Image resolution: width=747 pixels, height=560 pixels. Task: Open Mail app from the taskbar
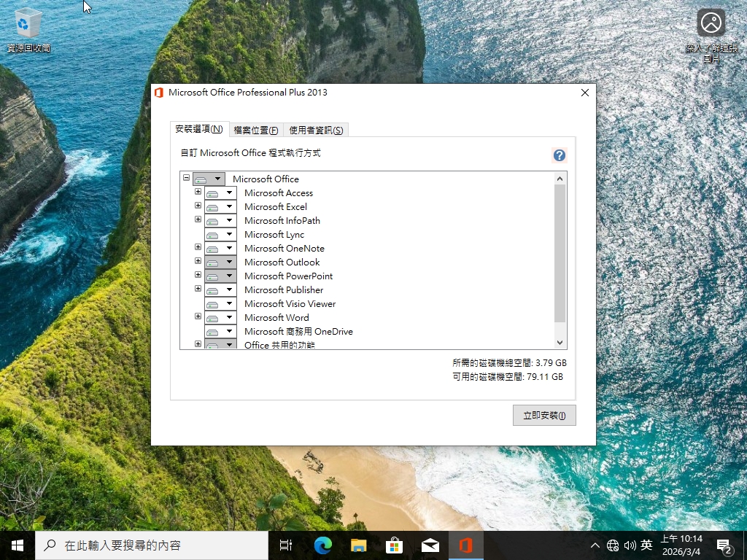point(430,545)
